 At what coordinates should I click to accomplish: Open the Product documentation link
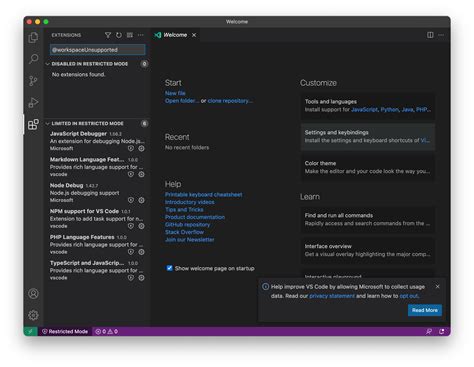click(195, 217)
